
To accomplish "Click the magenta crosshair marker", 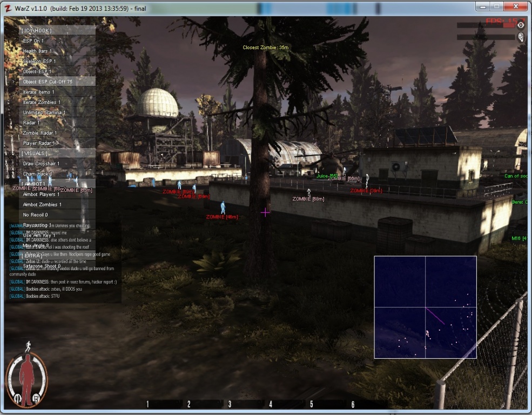I will [x=265, y=212].
